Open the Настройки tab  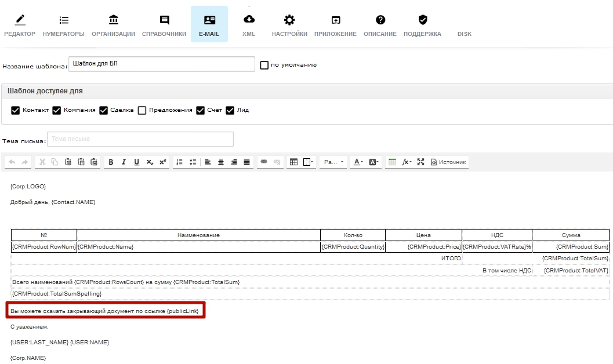tap(289, 26)
